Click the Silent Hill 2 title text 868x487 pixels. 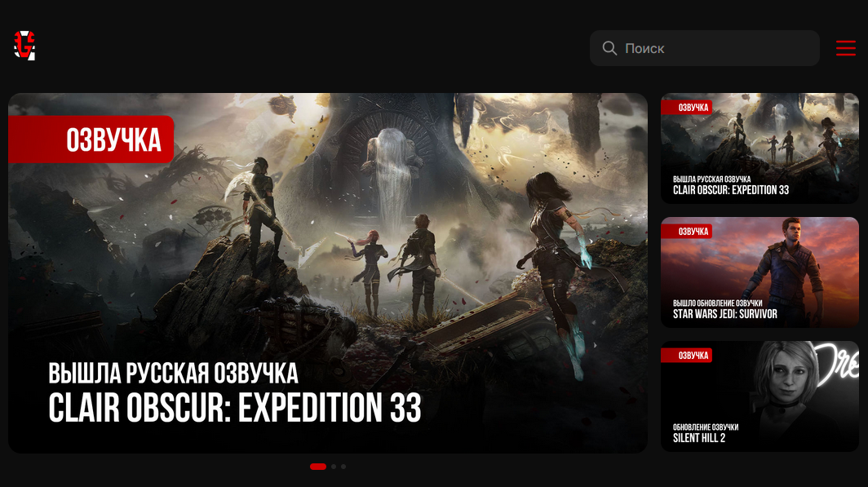coord(698,438)
